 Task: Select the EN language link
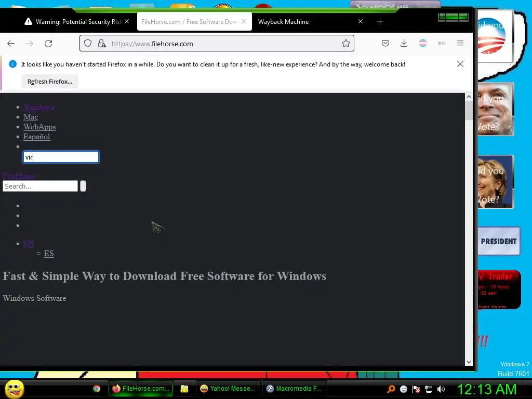(29, 244)
